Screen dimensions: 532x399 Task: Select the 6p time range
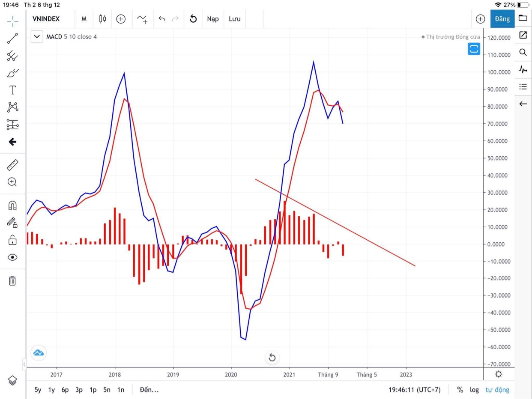pos(65,390)
